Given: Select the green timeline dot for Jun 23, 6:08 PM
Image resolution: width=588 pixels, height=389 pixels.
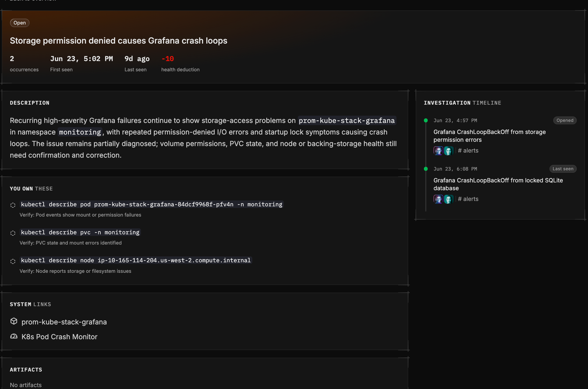Looking at the screenshot, I should (426, 169).
